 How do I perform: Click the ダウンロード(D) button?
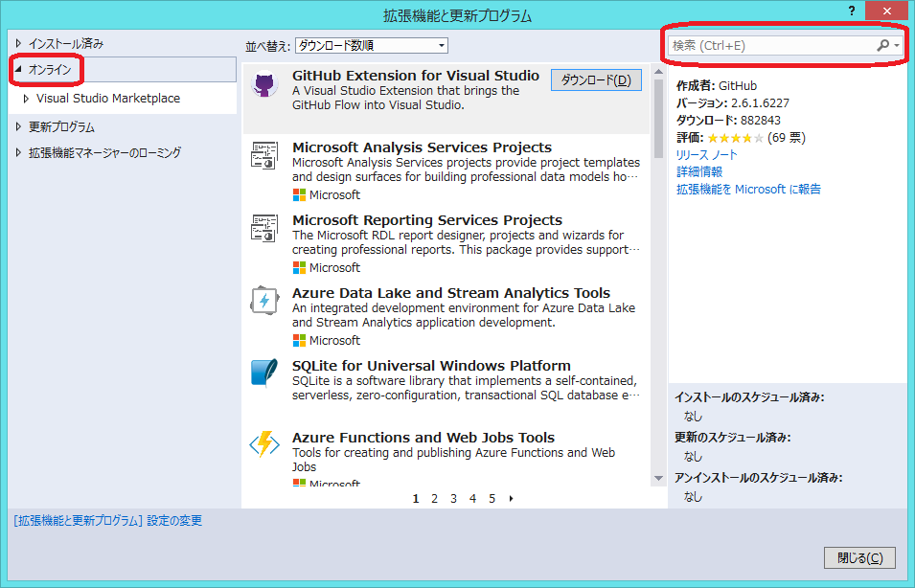tap(596, 80)
